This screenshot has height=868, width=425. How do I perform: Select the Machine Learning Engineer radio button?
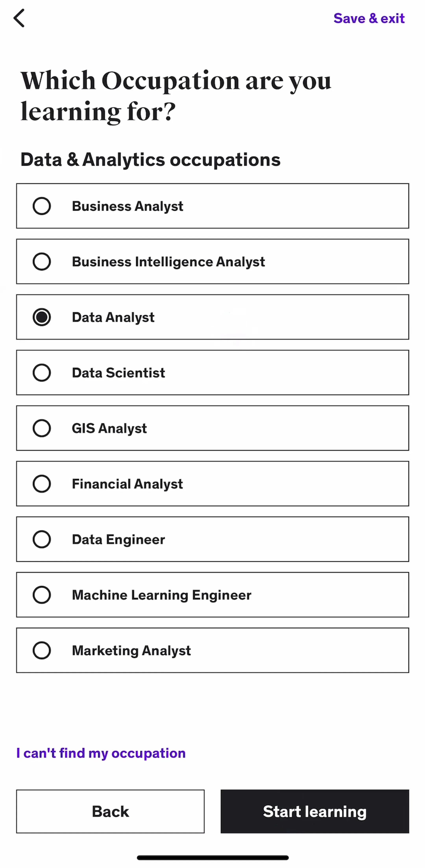point(42,595)
